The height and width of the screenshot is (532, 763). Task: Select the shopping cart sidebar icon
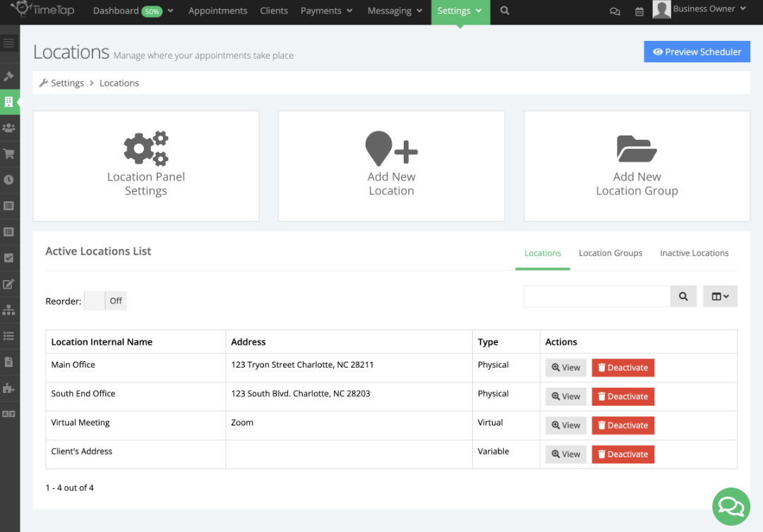click(9, 153)
